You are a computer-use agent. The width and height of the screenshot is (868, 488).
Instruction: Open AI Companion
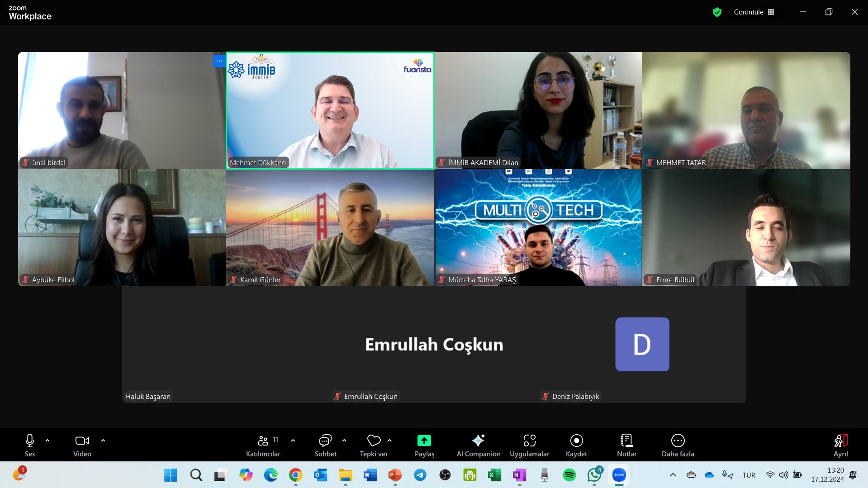tap(479, 445)
